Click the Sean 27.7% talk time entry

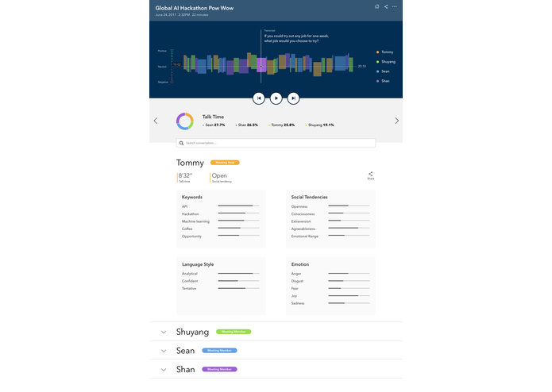tap(214, 125)
